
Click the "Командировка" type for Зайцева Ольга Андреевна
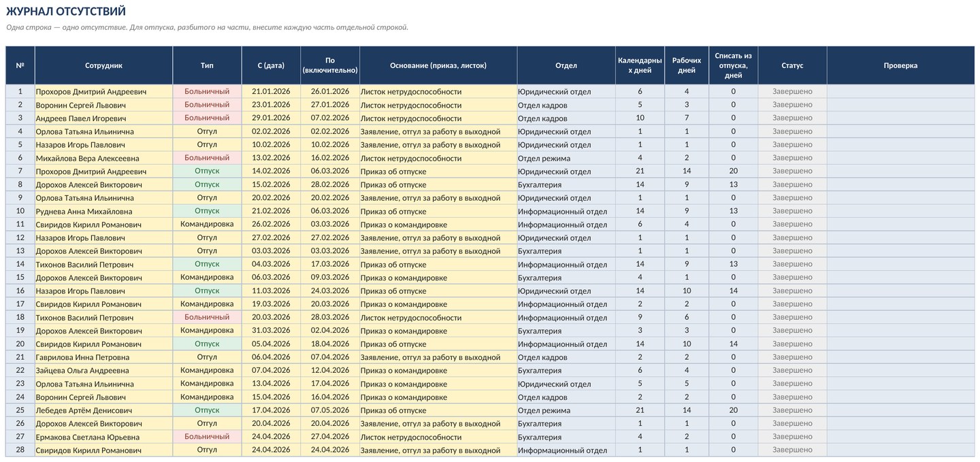tap(207, 371)
